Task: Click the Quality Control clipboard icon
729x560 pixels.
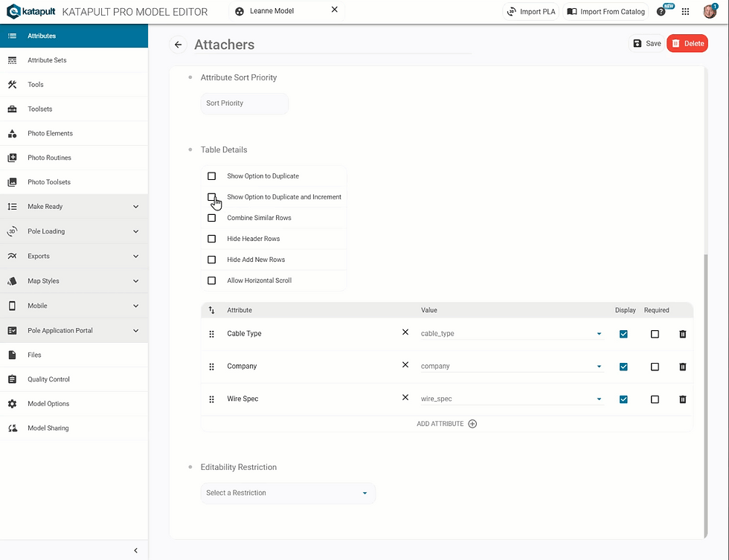Action: click(13, 379)
